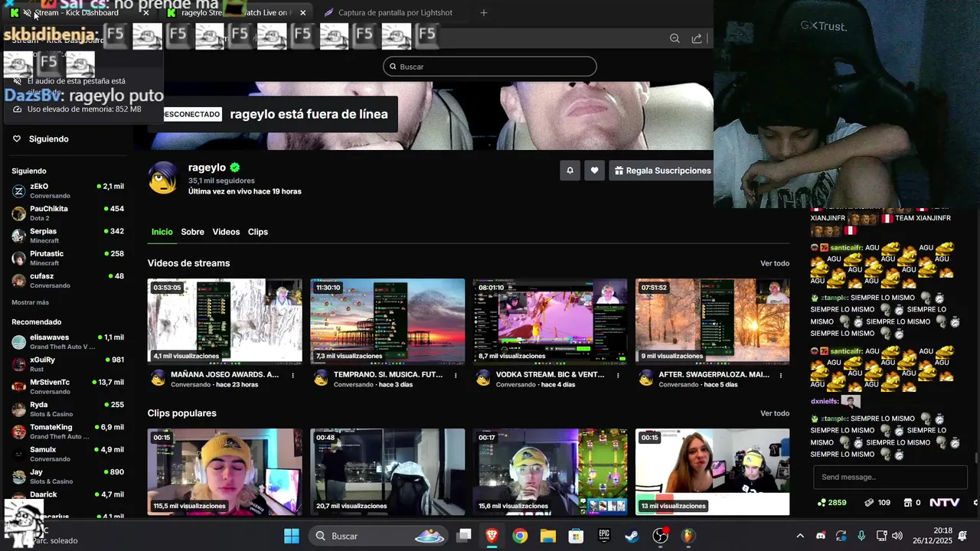The width and height of the screenshot is (980, 551).
Task: Play the clip with 115,5 mil visualizaciones
Action: click(x=225, y=471)
